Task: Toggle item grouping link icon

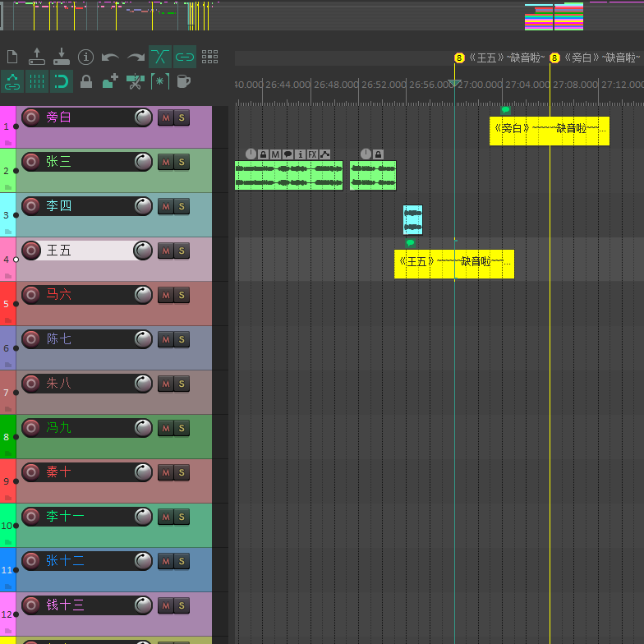Action: 185,57
